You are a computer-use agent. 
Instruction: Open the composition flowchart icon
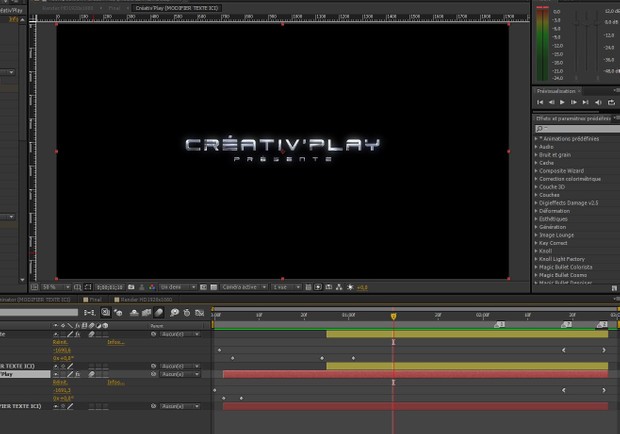[x=339, y=287]
